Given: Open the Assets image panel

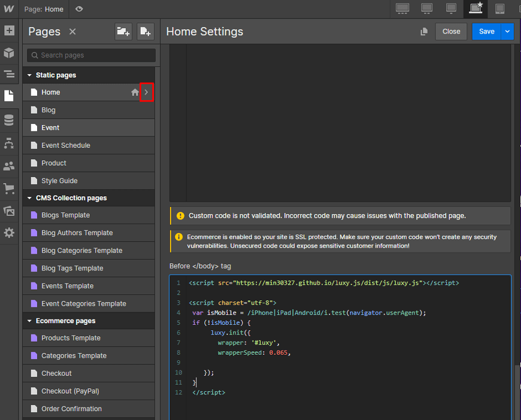Looking at the screenshot, I should (x=9, y=211).
